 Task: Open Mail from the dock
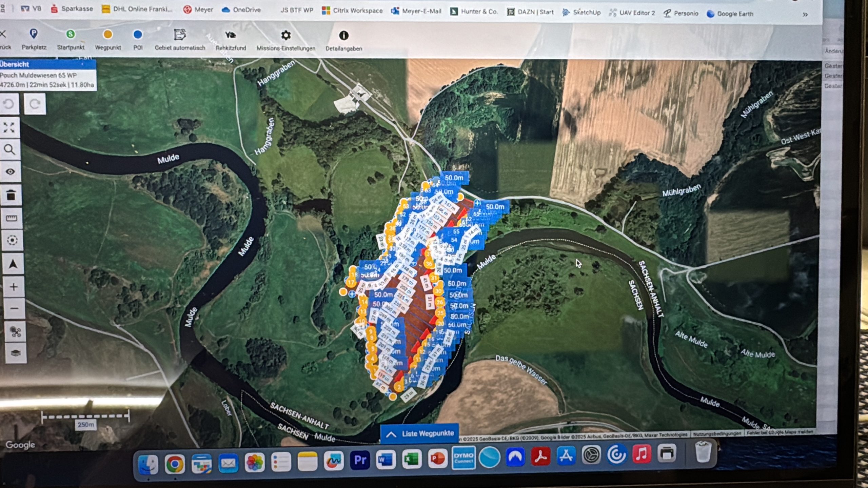[228, 463]
